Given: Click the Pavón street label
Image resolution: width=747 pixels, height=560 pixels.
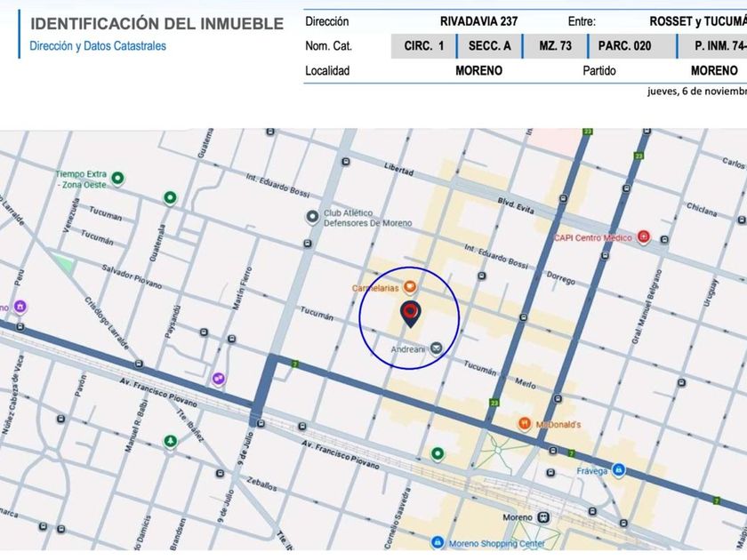Looking at the screenshot, I should click(x=81, y=385).
